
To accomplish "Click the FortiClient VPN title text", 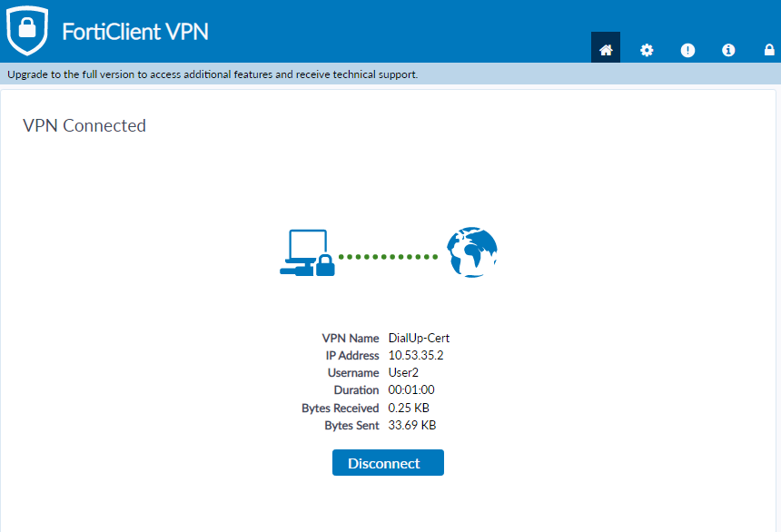I will tap(135, 32).
